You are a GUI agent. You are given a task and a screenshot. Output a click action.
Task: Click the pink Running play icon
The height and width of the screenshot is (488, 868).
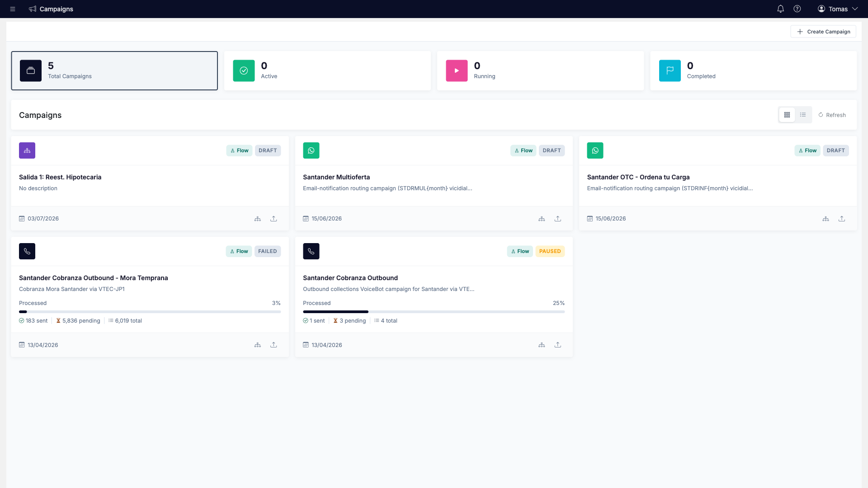click(457, 71)
